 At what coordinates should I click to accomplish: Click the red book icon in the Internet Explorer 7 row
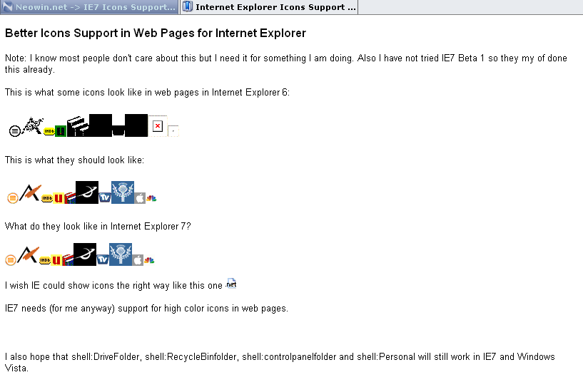point(68,260)
